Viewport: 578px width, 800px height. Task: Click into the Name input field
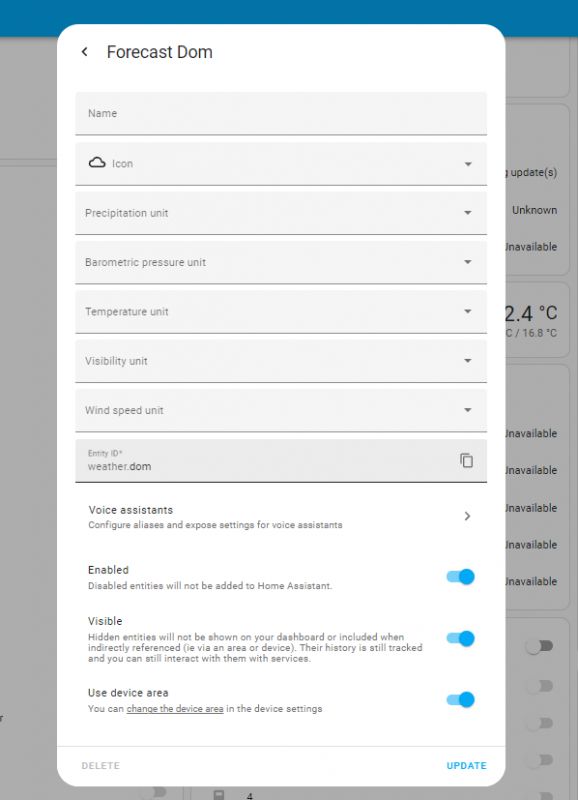click(280, 113)
